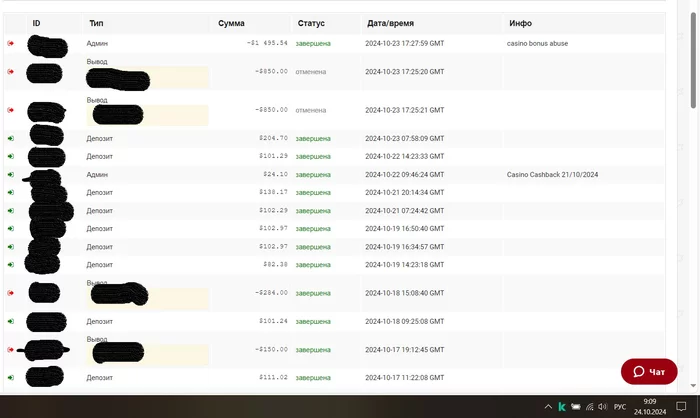Click the green incoming icon for the $204.70 deposit
The image size is (700, 418).
coord(11,138)
